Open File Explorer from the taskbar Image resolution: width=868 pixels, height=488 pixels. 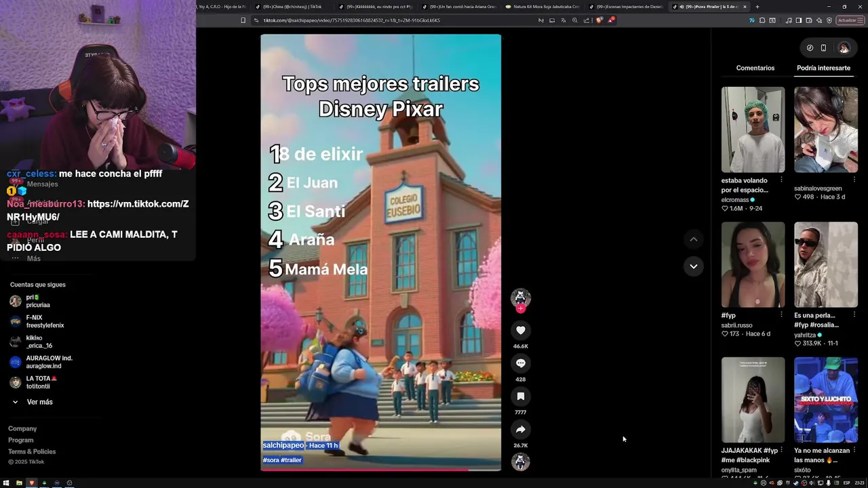tap(19, 483)
